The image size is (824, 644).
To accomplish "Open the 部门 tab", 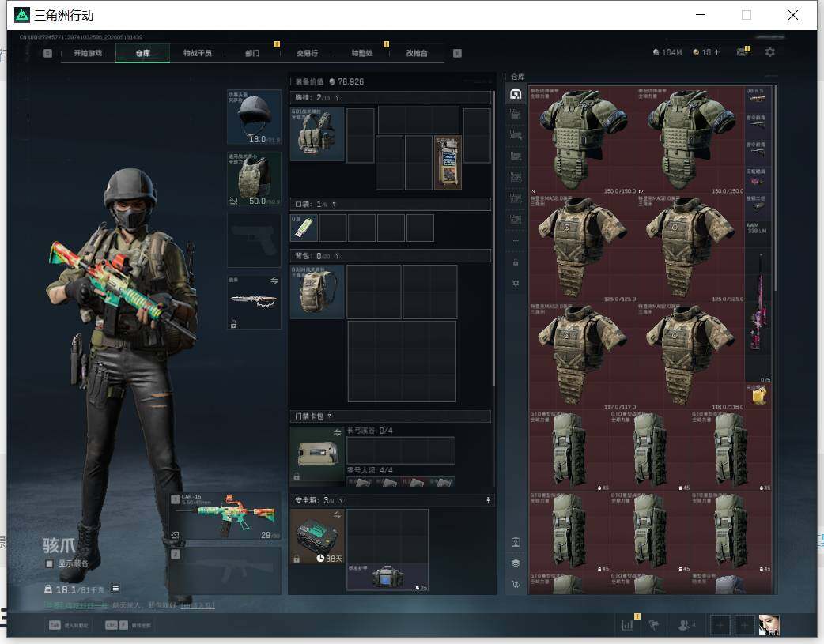I will coord(252,53).
